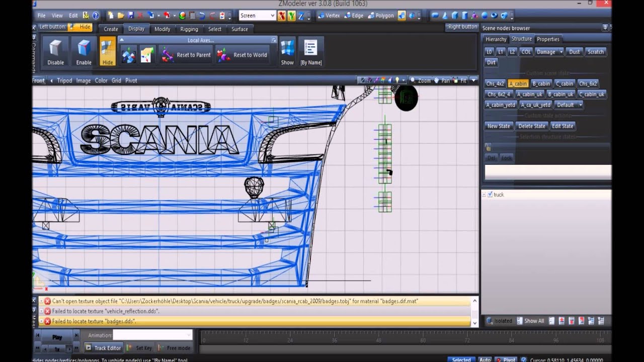Screen dimensions: 644x362
Task: Collapse the Local Axes group arrow
Action: click(x=121, y=40)
